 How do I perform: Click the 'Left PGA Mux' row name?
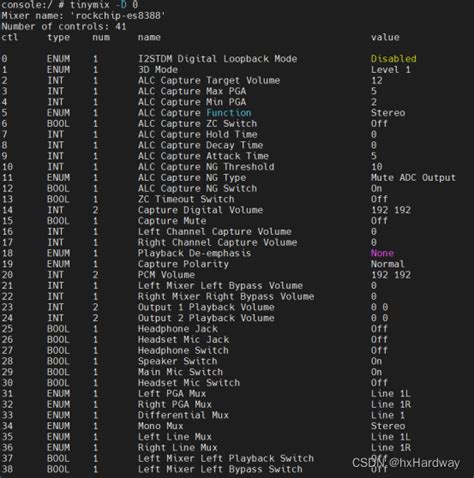pos(172,393)
